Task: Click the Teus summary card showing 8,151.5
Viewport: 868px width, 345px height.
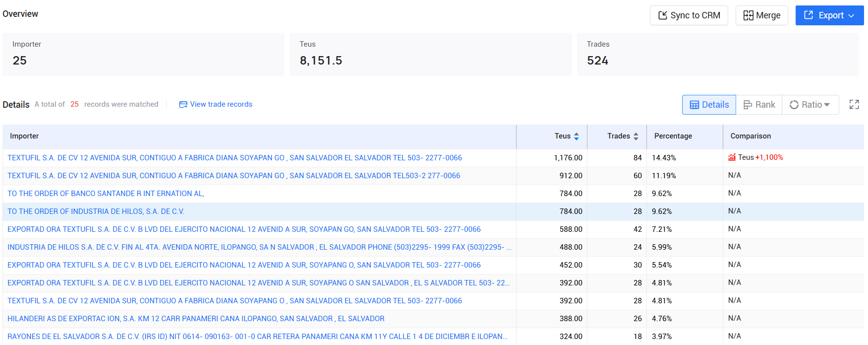Action: 430,55
